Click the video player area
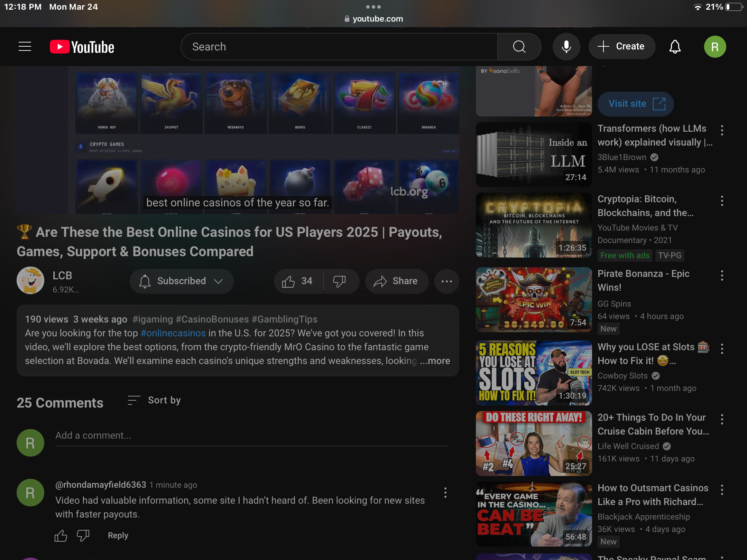This screenshot has height=560, width=747. click(x=238, y=140)
